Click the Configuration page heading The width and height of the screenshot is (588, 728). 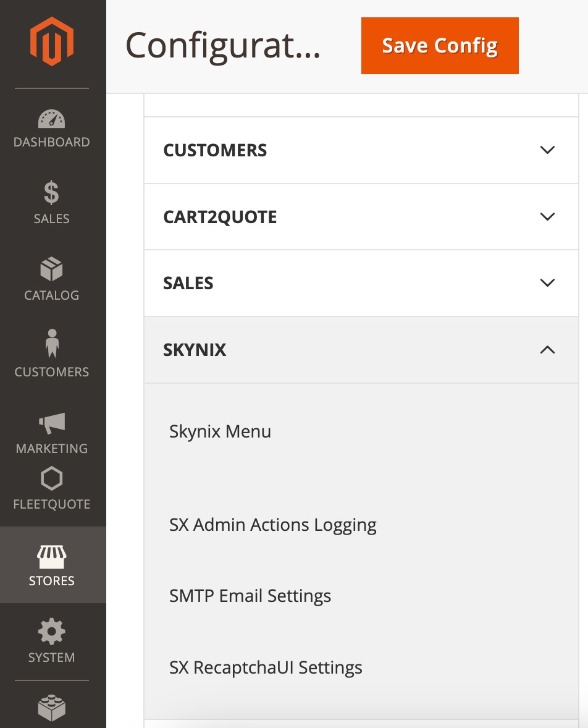(223, 46)
